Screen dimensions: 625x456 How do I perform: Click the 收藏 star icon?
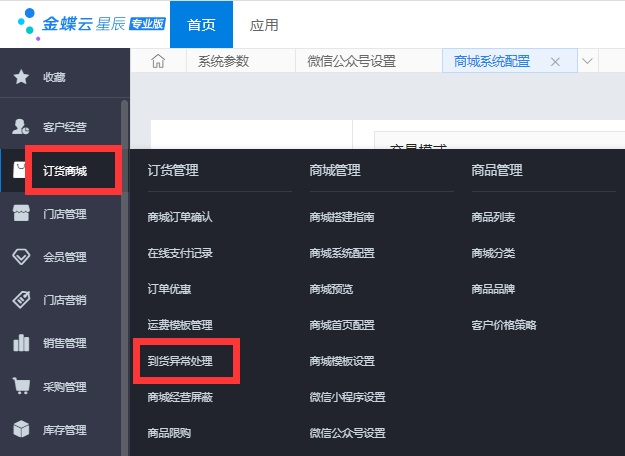[x=20, y=77]
